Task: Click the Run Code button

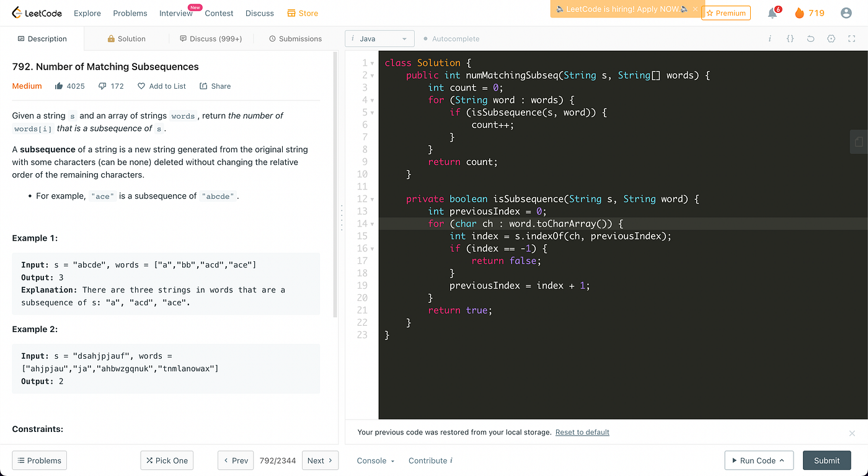Action: coord(758,460)
